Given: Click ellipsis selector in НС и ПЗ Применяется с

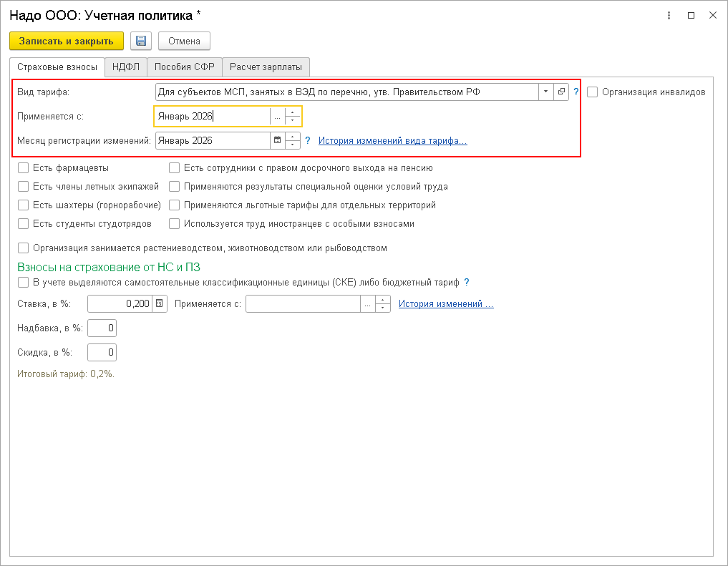Looking at the screenshot, I should point(368,304).
